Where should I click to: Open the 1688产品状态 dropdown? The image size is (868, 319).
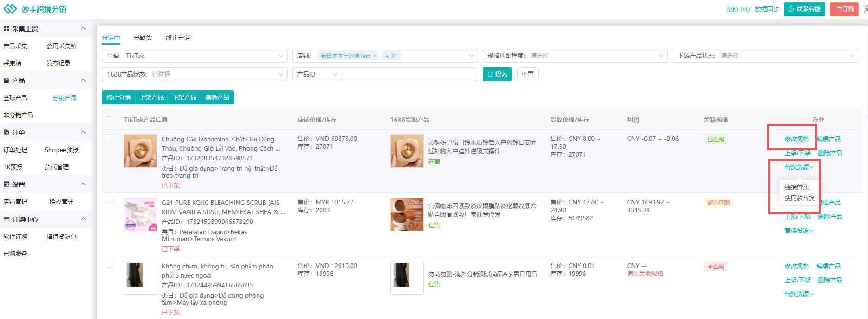195,74
